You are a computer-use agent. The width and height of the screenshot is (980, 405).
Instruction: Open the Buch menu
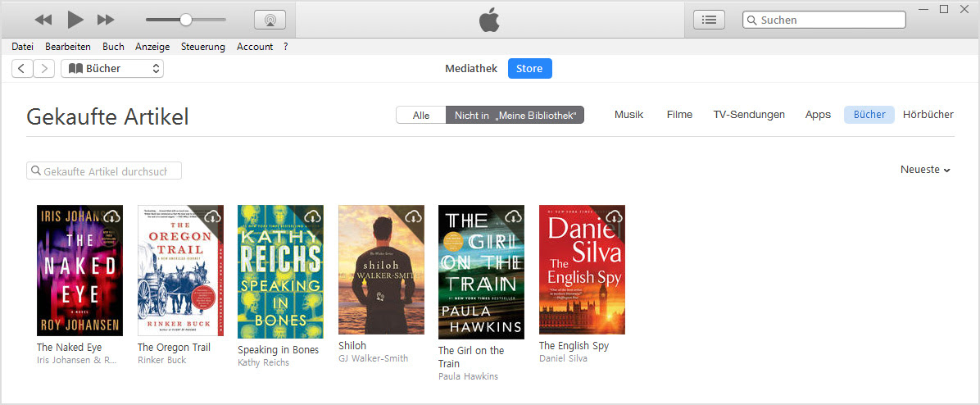(x=113, y=46)
